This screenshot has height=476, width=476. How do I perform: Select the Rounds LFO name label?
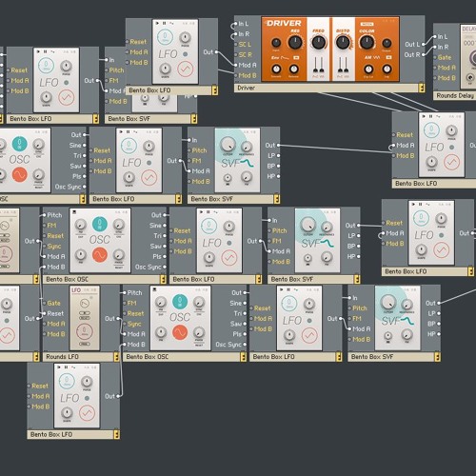point(62,357)
